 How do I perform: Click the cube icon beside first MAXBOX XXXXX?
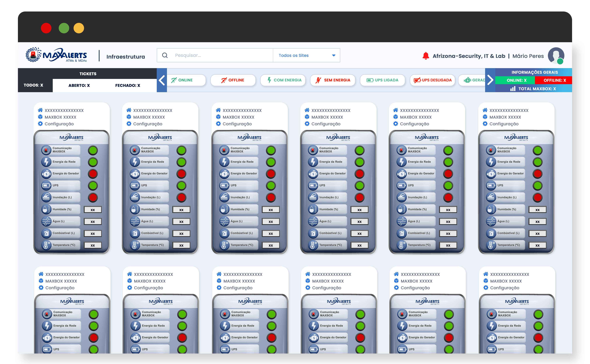[x=40, y=117]
